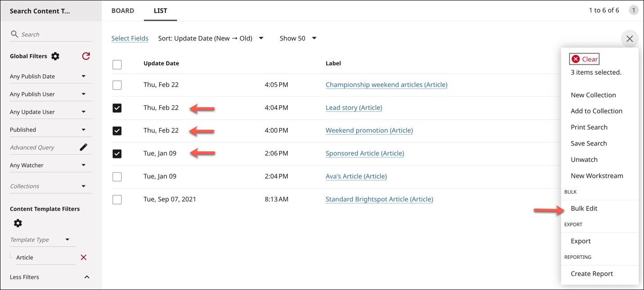Viewport: 644px width, 290px height.
Task: Choose Export menu item
Action: [x=581, y=241]
